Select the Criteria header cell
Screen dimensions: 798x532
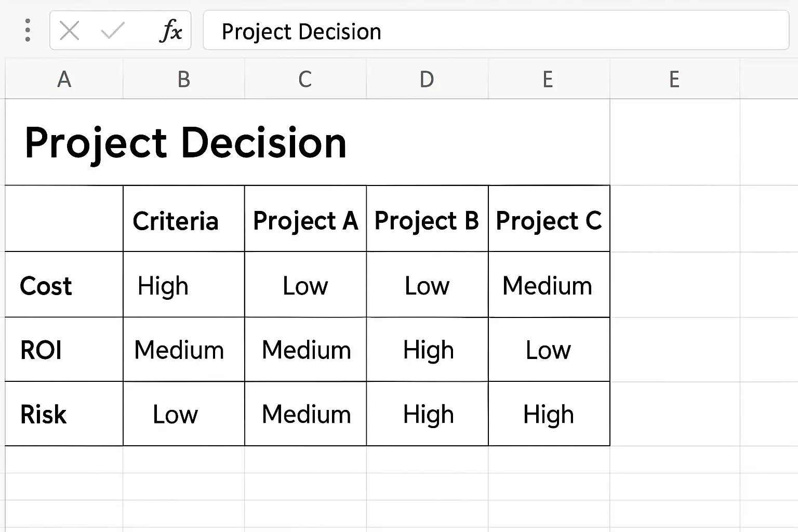(183, 219)
